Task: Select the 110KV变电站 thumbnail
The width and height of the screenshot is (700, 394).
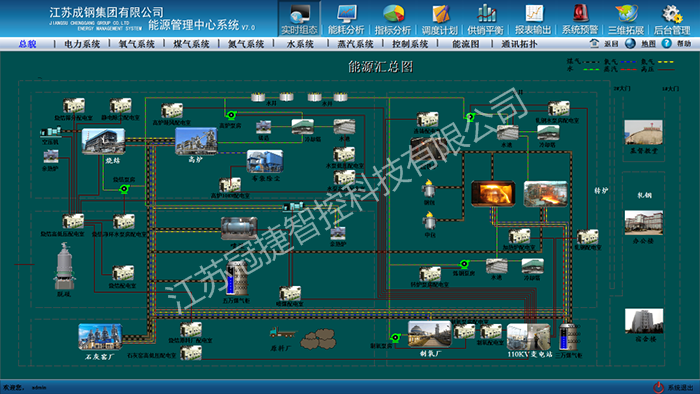Action: pos(529,337)
